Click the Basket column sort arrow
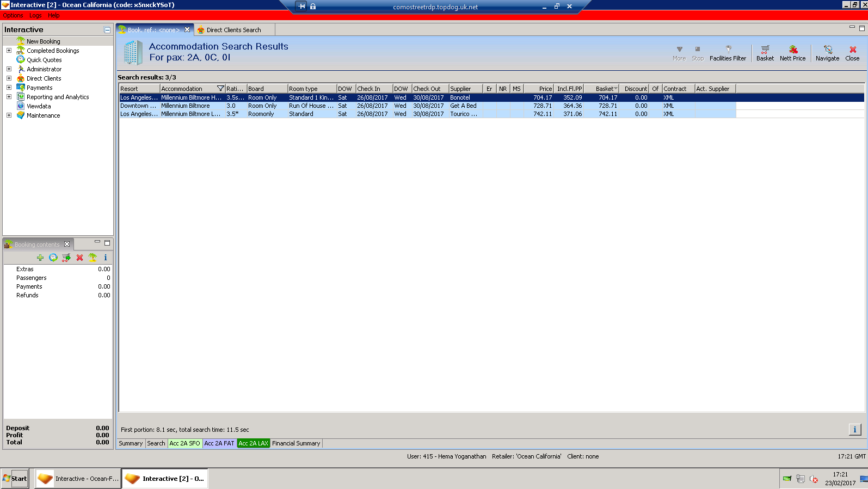 pos(615,89)
